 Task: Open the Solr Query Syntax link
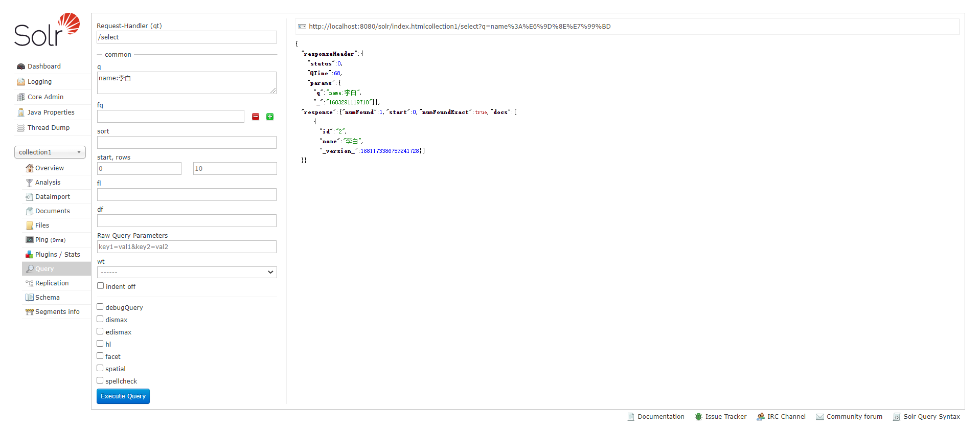(x=932, y=417)
